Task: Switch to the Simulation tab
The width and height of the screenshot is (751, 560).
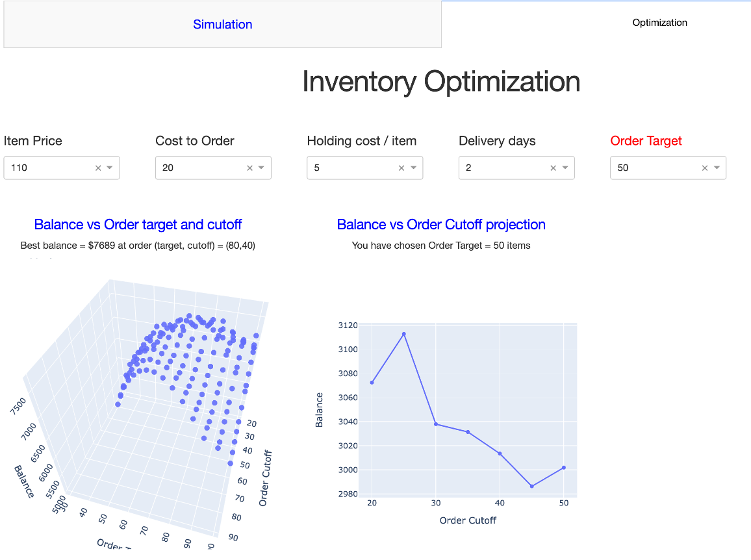Action: (x=222, y=25)
